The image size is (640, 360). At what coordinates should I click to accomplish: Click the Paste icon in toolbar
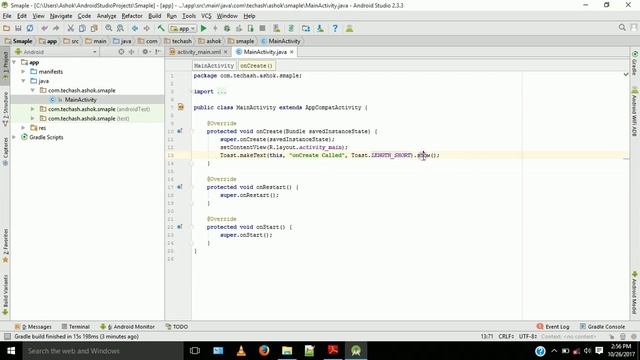click(94, 28)
